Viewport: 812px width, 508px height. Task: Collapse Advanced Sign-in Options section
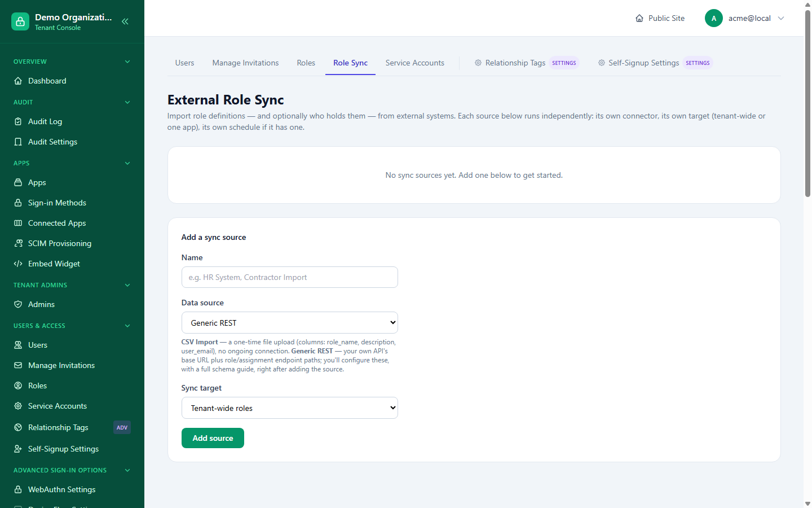(127, 470)
